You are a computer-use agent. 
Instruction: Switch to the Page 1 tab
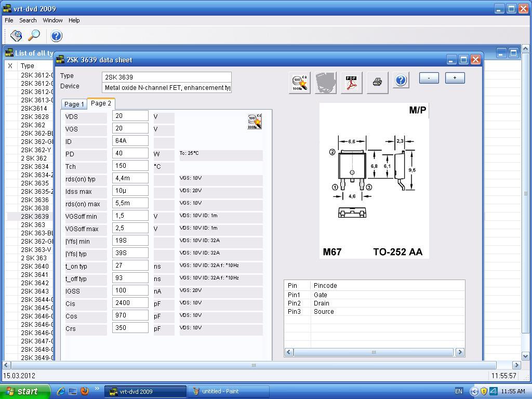coord(74,104)
